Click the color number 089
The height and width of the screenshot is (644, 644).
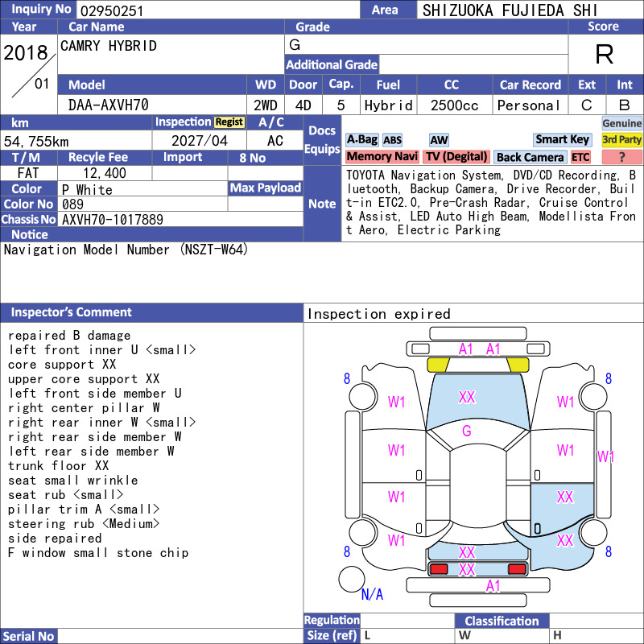click(72, 204)
